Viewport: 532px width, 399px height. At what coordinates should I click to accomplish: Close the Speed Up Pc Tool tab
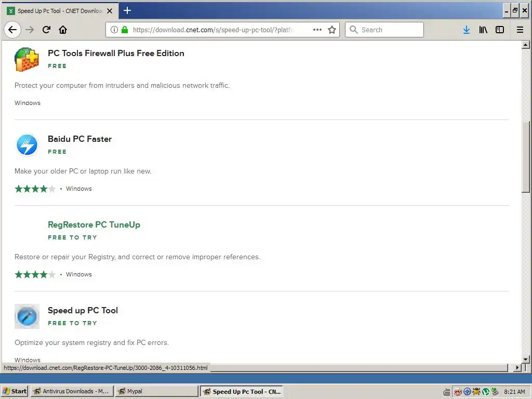[110, 11]
